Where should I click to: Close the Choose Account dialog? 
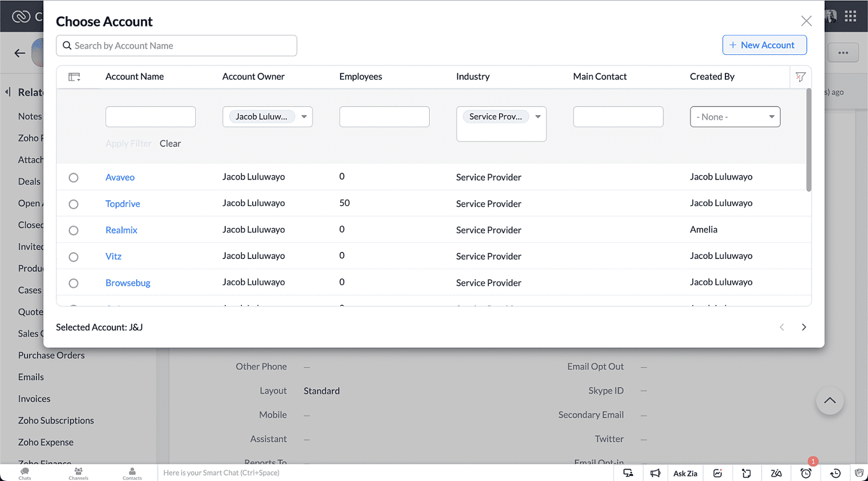(x=806, y=21)
